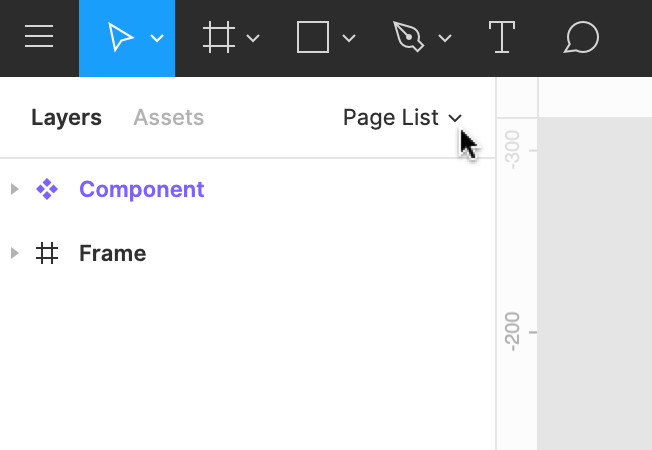The height and width of the screenshot is (450, 652).
Task: Select the Frame layer name
Action: pyautogui.click(x=112, y=253)
